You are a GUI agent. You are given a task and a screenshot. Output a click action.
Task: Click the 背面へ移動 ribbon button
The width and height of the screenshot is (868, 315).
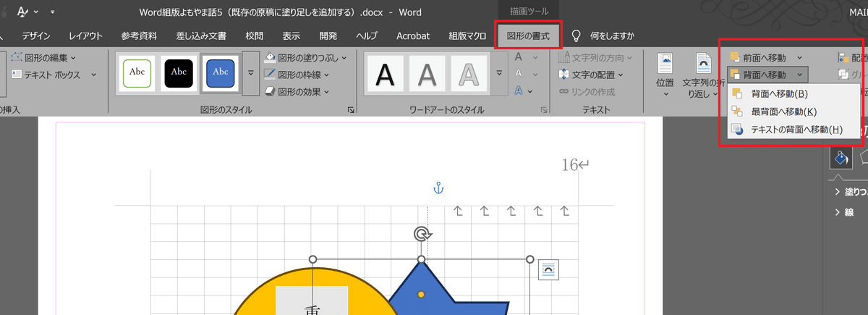point(757,75)
